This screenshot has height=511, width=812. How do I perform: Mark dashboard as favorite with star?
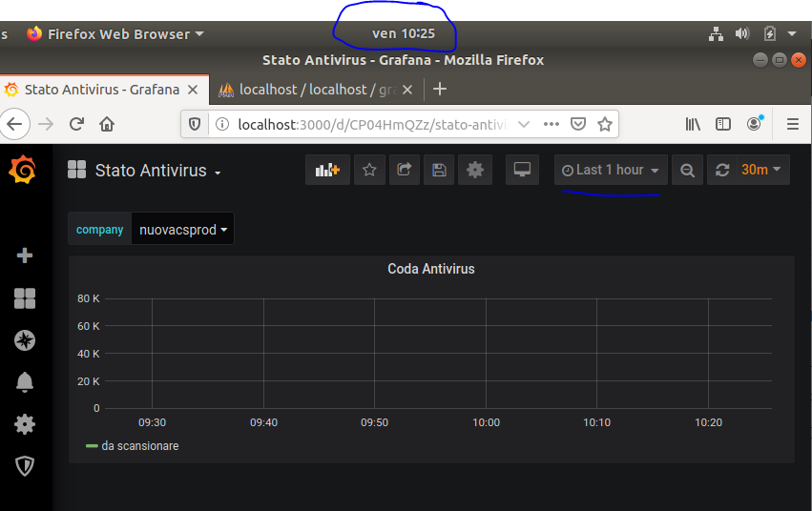369,170
